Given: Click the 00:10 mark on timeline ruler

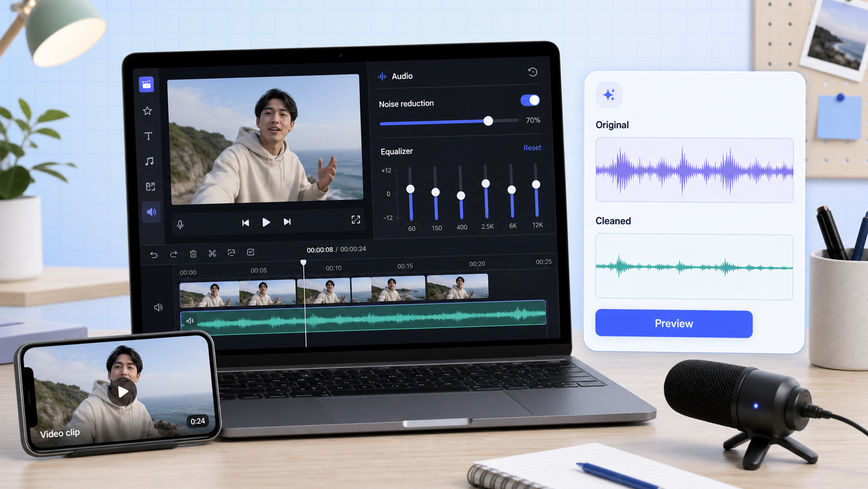Looking at the screenshot, I should (x=333, y=269).
